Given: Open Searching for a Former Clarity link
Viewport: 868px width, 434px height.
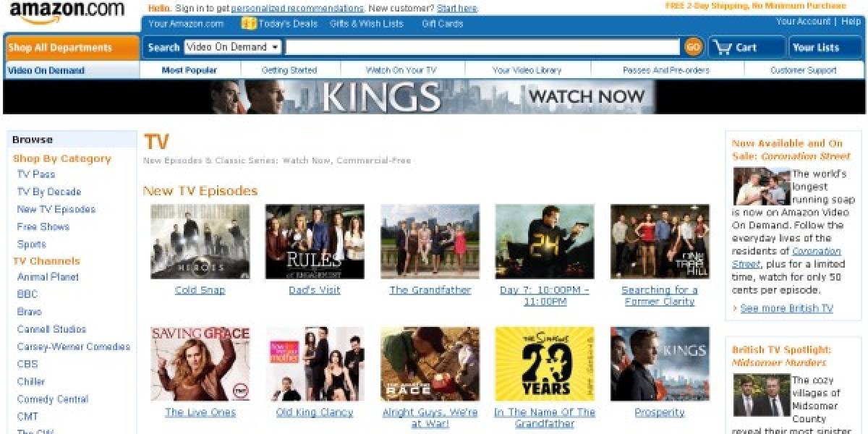Looking at the screenshot, I should [660, 296].
